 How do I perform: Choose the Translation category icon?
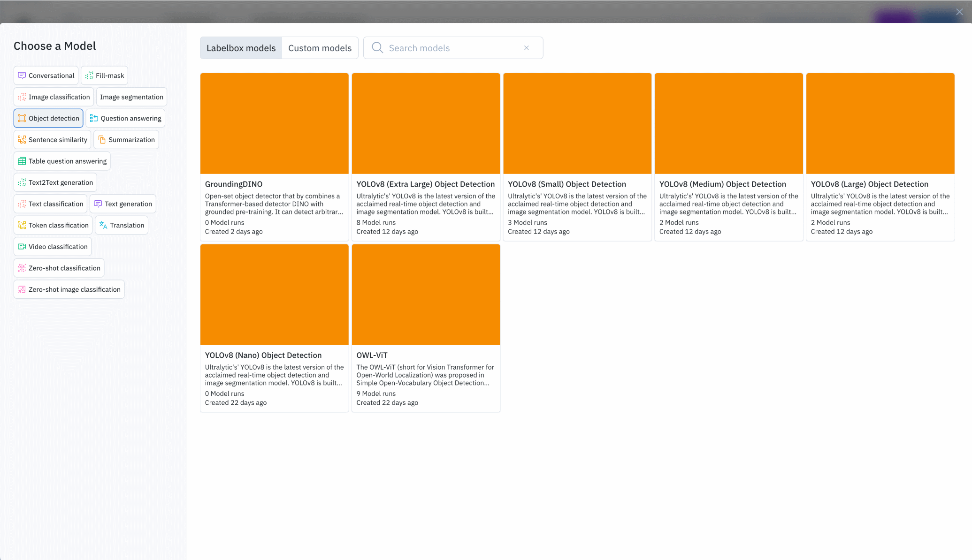[x=103, y=225]
